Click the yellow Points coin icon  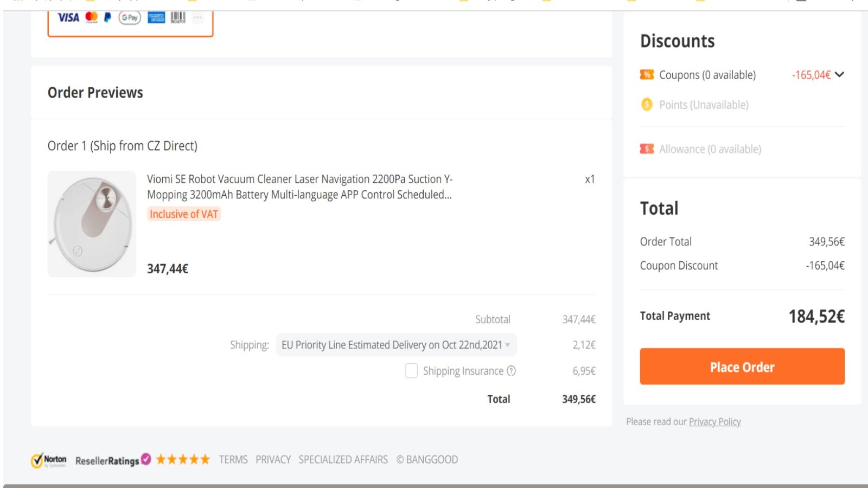tap(647, 104)
